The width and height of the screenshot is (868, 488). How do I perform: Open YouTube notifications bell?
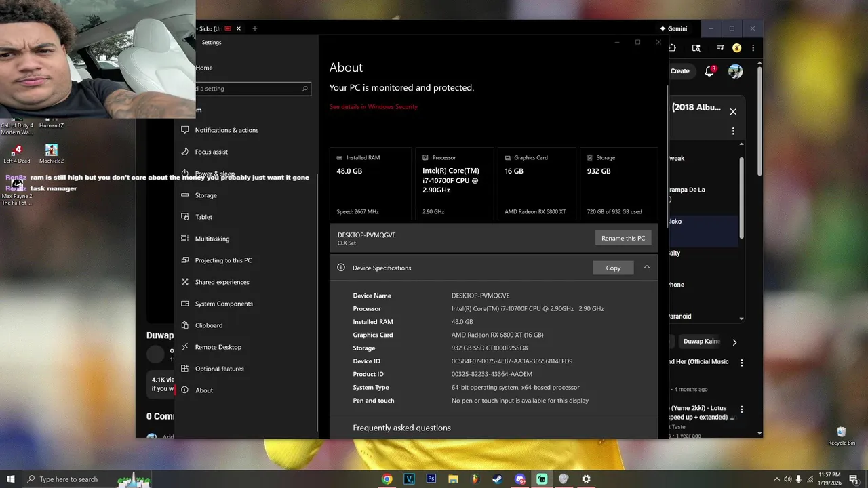pyautogui.click(x=710, y=71)
